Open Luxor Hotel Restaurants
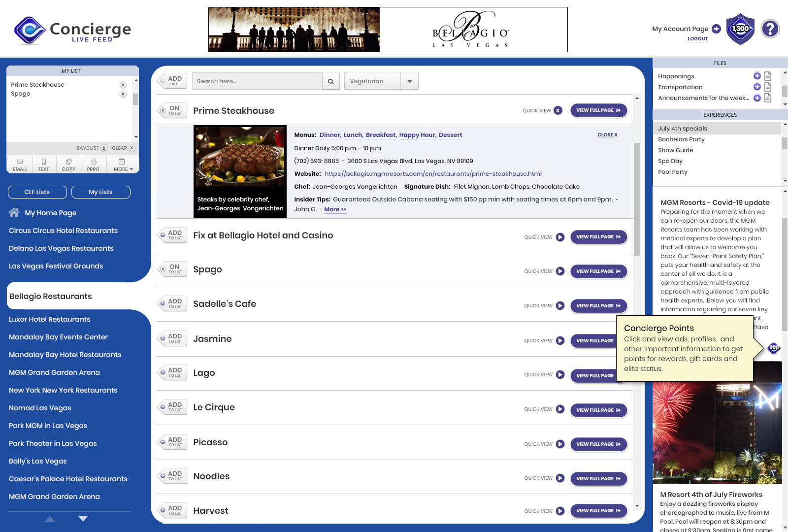Screen dimensions: 788x532 click(x=49, y=319)
